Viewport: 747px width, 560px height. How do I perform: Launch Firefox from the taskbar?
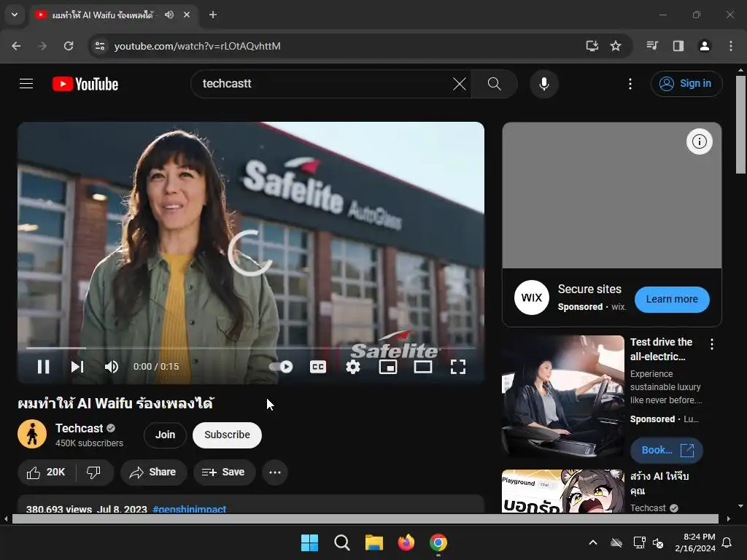click(406, 542)
